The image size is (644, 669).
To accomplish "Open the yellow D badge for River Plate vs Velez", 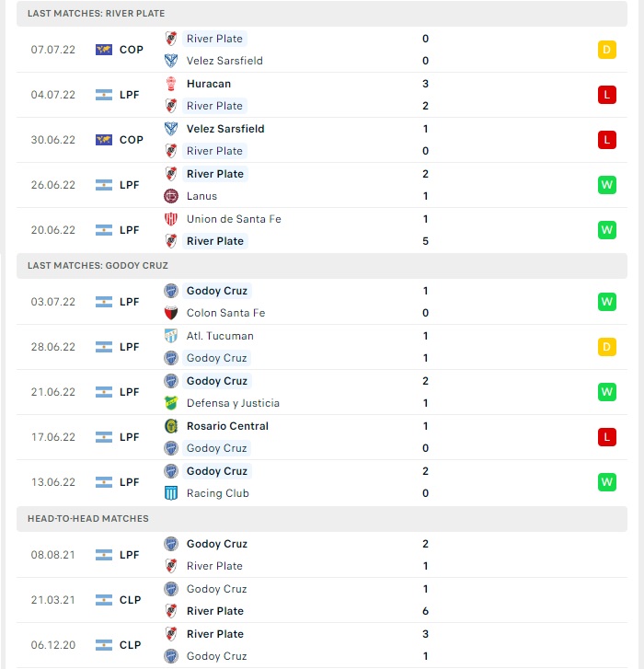I will point(607,50).
